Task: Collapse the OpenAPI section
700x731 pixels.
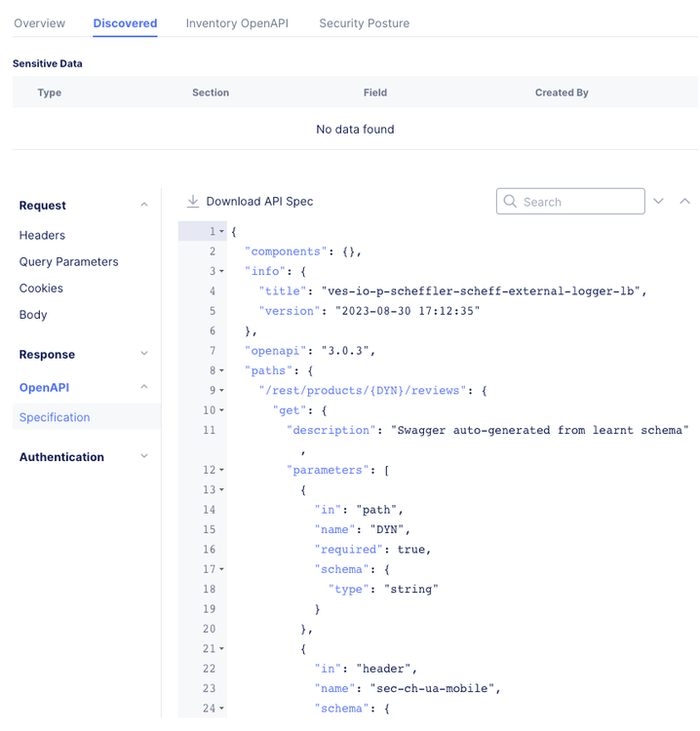Action: [x=144, y=387]
